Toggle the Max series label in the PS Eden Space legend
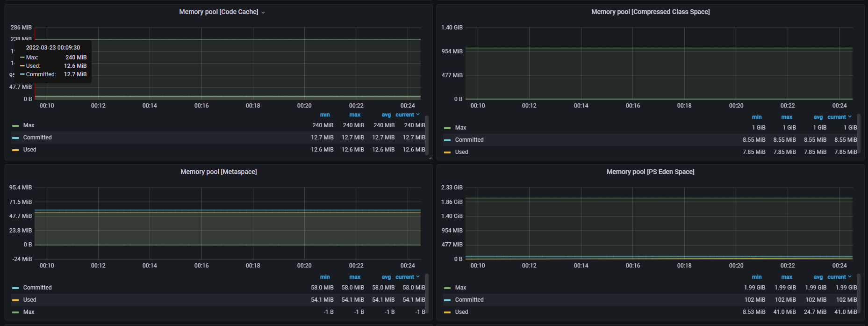Image resolution: width=868 pixels, height=326 pixels. [460, 288]
